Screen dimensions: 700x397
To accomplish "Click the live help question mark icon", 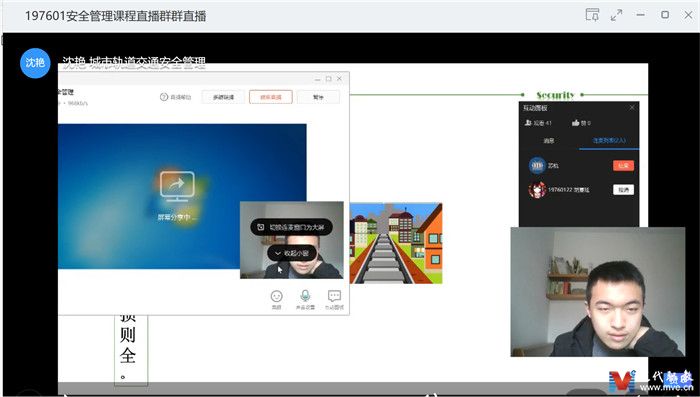I will coord(164,97).
